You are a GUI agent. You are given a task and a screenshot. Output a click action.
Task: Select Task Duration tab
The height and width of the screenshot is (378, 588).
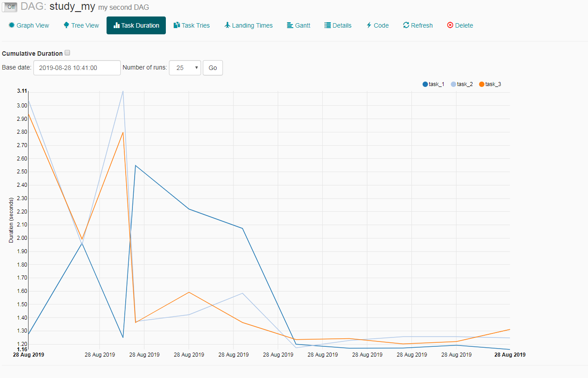coord(136,25)
